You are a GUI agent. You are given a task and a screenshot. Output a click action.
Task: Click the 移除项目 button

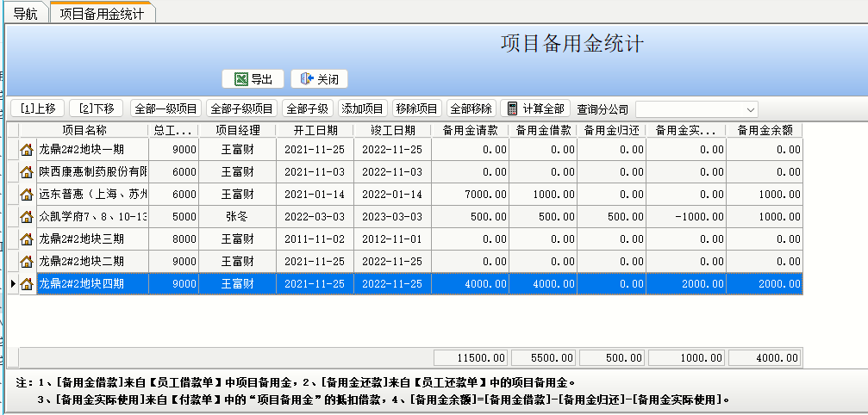pyautogui.click(x=416, y=108)
